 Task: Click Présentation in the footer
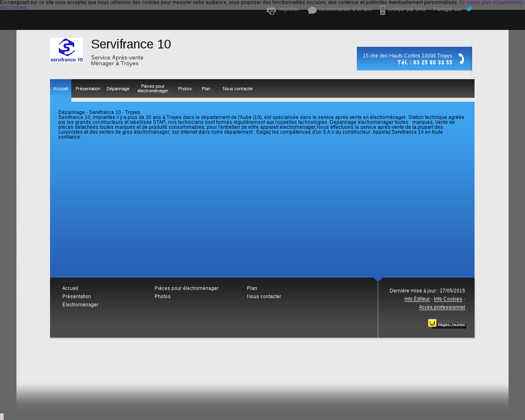tap(77, 297)
